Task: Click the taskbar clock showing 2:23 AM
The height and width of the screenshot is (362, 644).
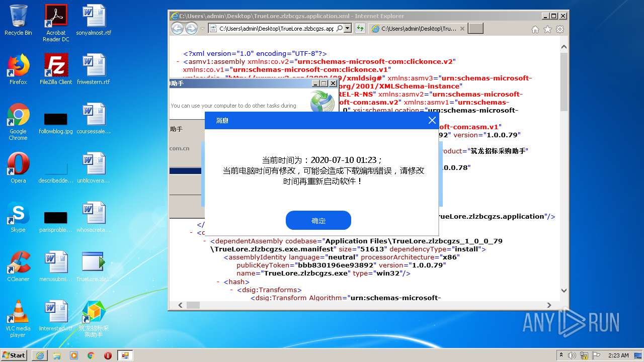Action: click(x=618, y=355)
